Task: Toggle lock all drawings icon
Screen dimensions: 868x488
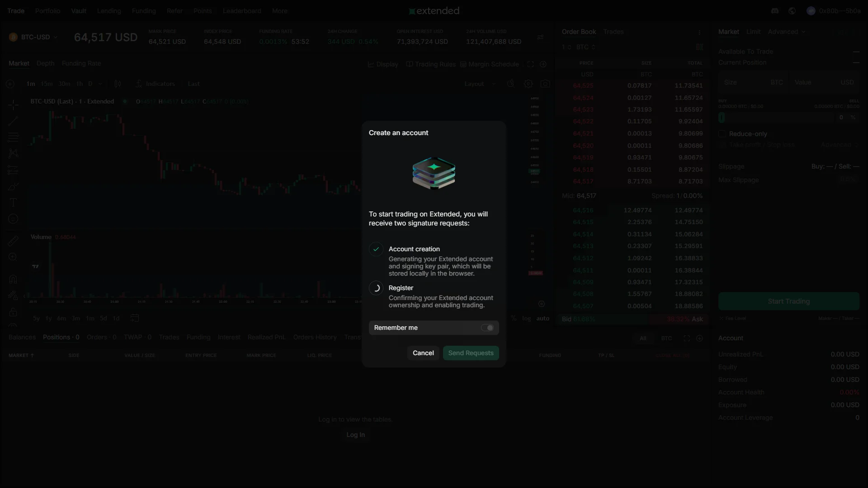Action: click(x=13, y=312)
